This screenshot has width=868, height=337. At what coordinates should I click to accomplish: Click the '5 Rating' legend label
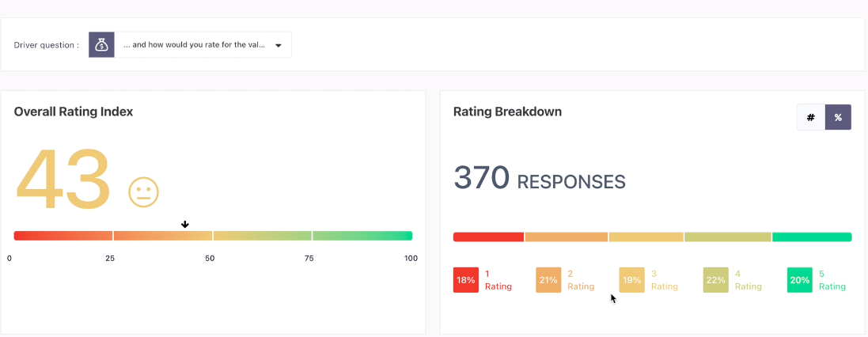pyautogui.click(x=832, y=280)
